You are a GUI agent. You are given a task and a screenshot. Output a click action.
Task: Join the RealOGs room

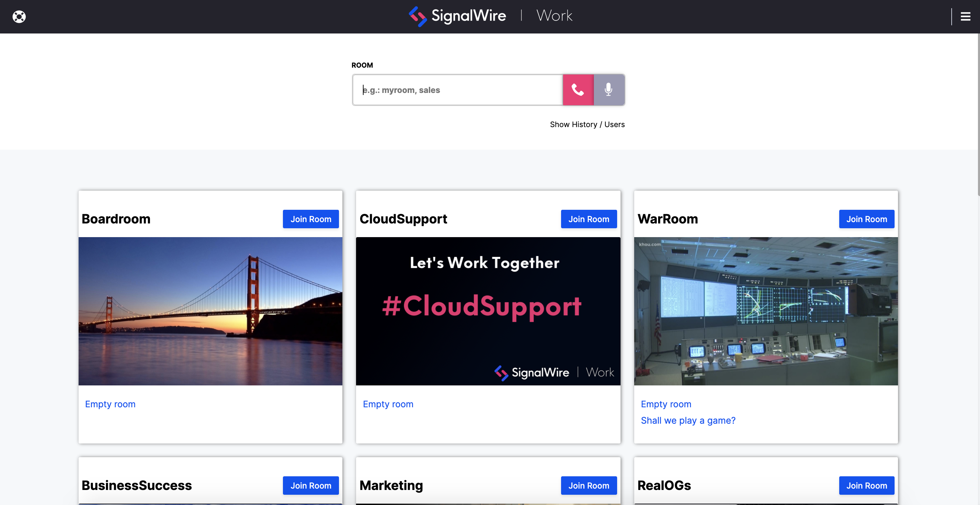tap(866, 485)
